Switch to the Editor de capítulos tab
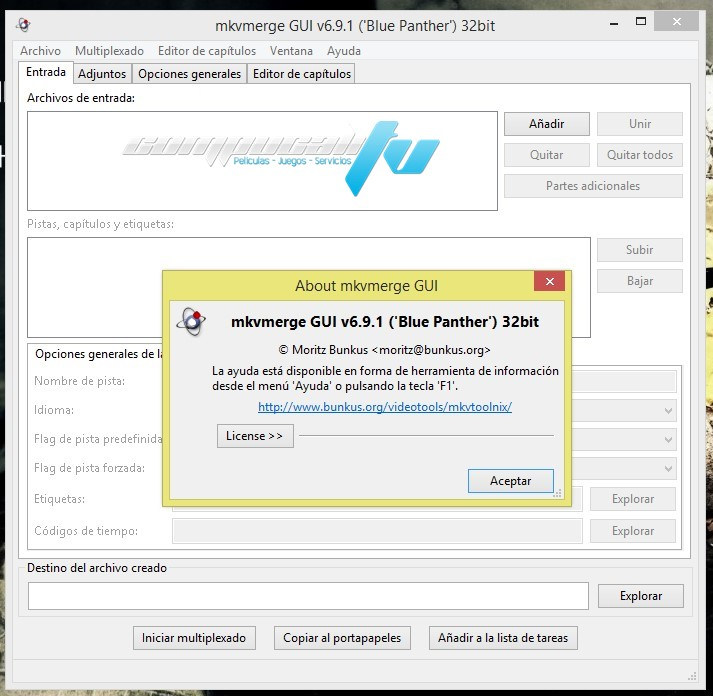The height and width of the screenshot is (696, 713). pos(301,74)
